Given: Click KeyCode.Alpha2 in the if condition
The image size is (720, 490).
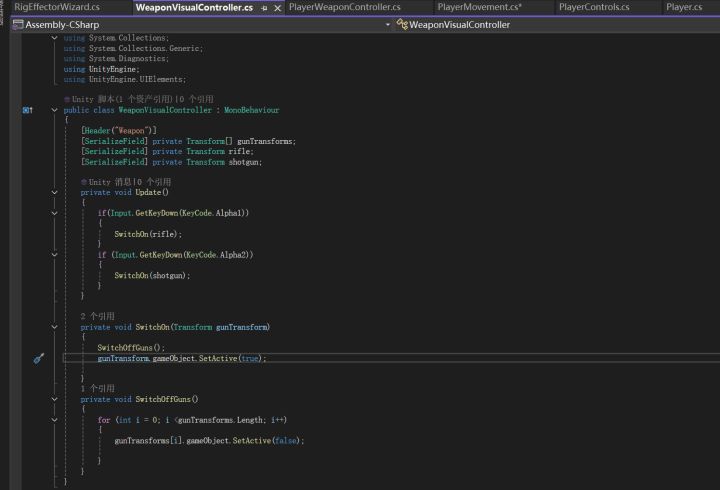Looking at the screenshot, I should (x=217, y=254).
